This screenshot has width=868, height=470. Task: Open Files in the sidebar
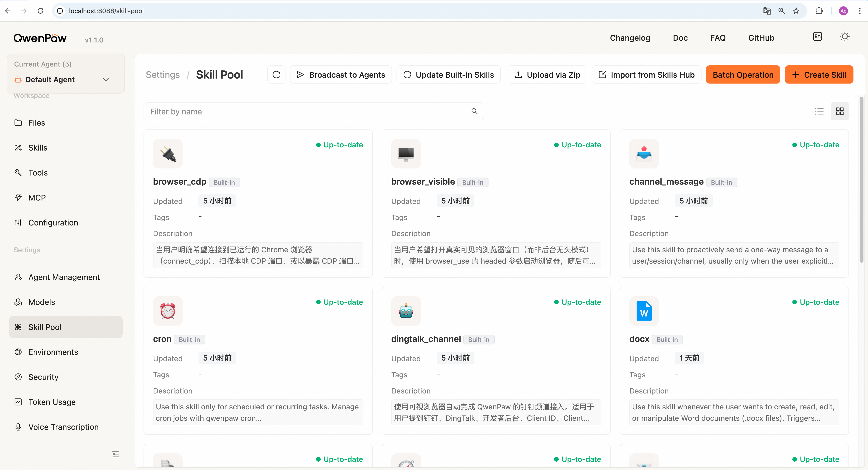66,123
